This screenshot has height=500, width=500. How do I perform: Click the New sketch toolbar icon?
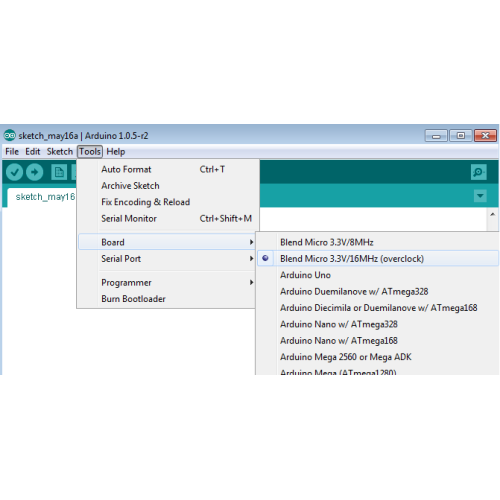pyautogui.click(x=59, y=172)
